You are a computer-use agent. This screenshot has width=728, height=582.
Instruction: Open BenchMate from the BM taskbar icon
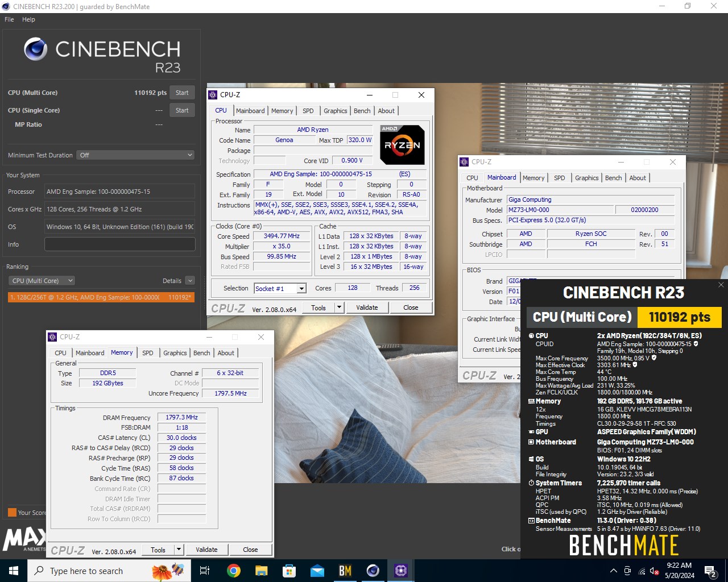click(x=345, y=571)
